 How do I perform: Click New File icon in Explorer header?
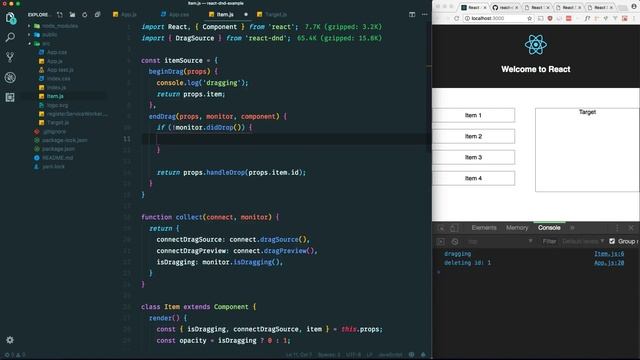60,15
